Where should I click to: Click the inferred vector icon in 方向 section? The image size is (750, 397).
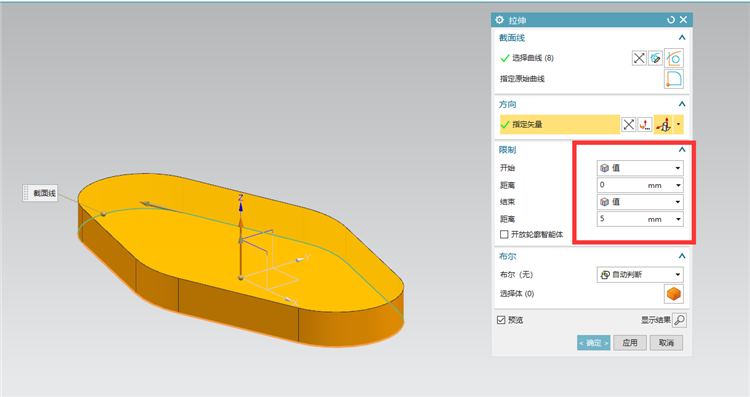[x=663, y=125]
